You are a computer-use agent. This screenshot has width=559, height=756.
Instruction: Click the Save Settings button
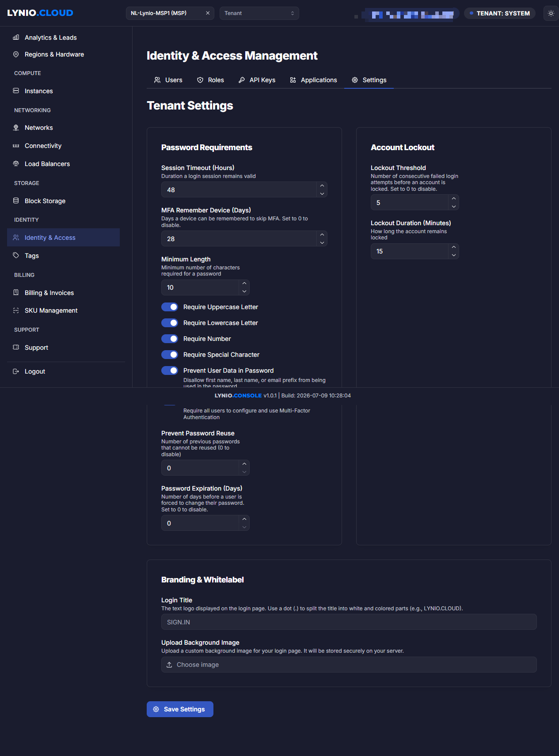[180, 709]
